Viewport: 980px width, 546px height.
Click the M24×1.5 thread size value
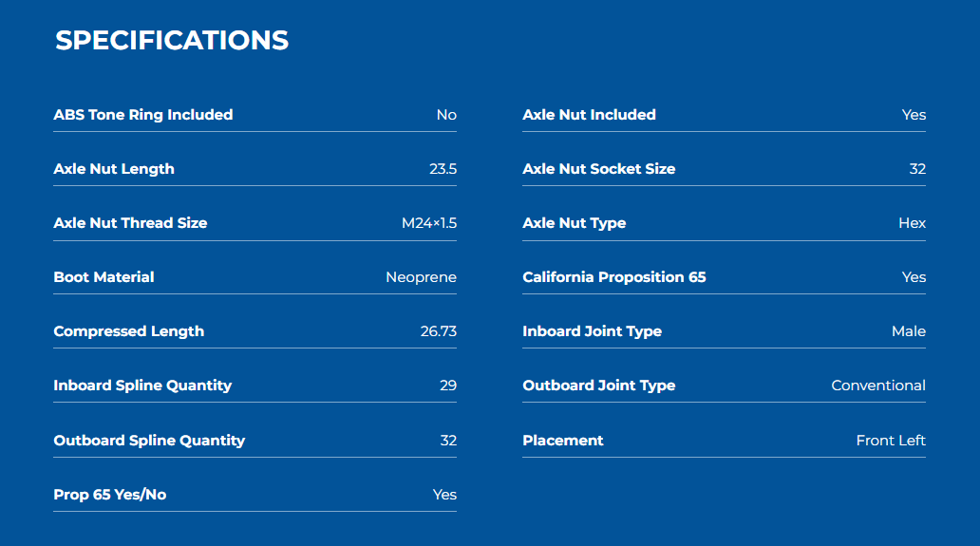[429, 223]
